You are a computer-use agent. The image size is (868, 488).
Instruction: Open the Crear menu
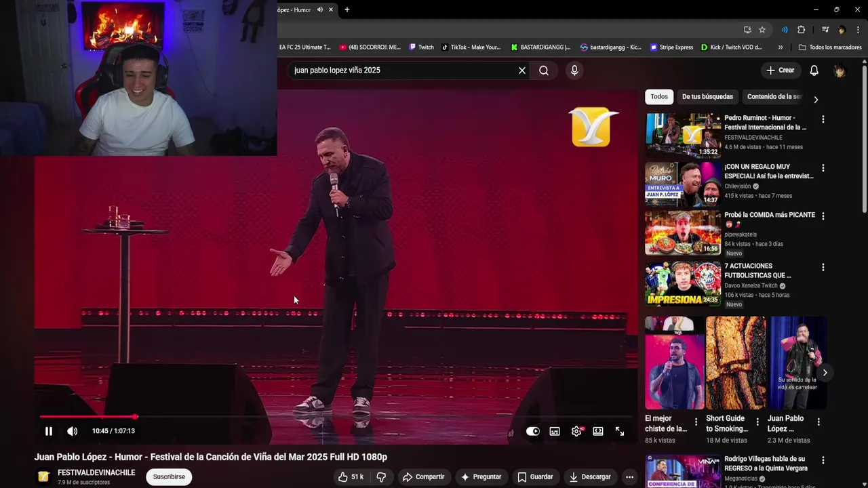point(781,70)
